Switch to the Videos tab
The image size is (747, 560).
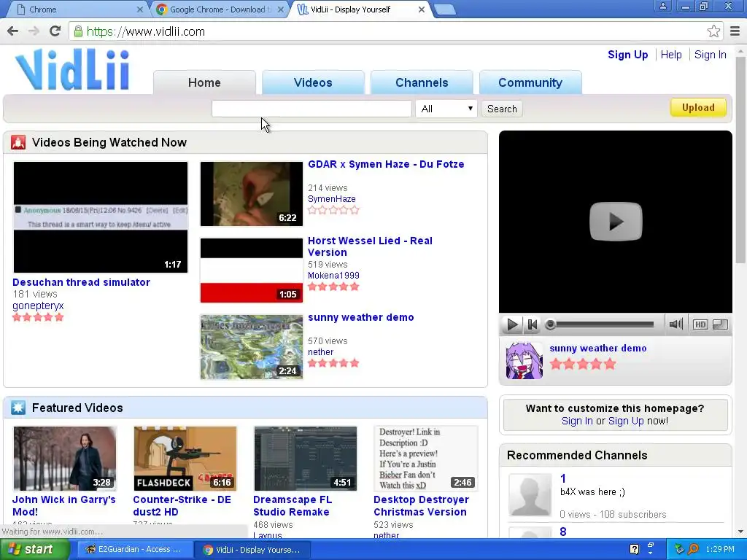click(313, 82)
